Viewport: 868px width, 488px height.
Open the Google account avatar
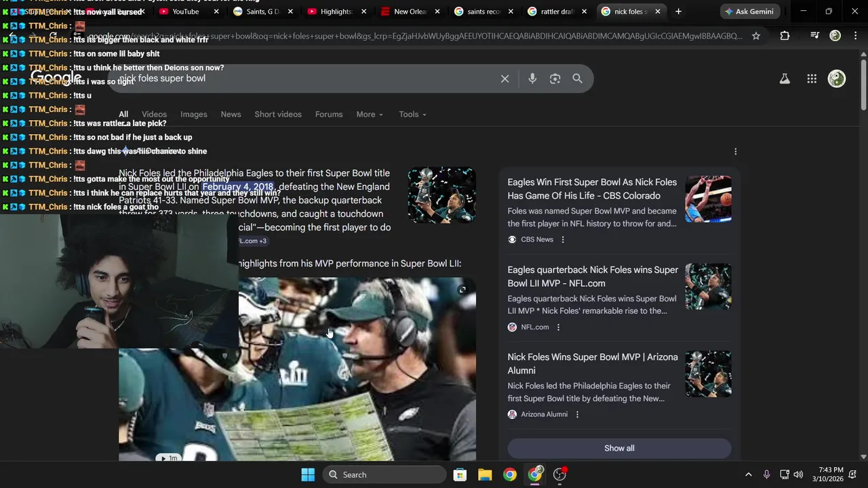coord(837,79)
